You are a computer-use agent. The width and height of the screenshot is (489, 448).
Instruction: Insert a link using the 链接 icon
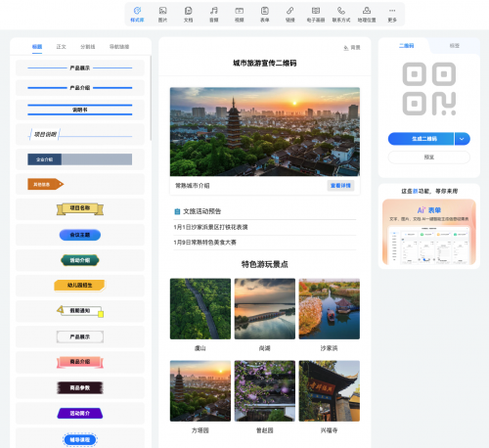click(290, 15)
